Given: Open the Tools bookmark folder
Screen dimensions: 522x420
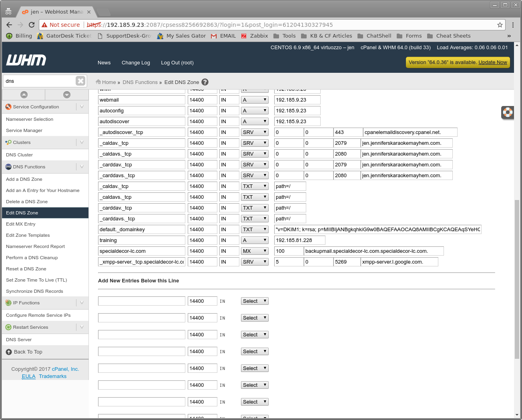Looking at the screenshot, I should (285, 36).
